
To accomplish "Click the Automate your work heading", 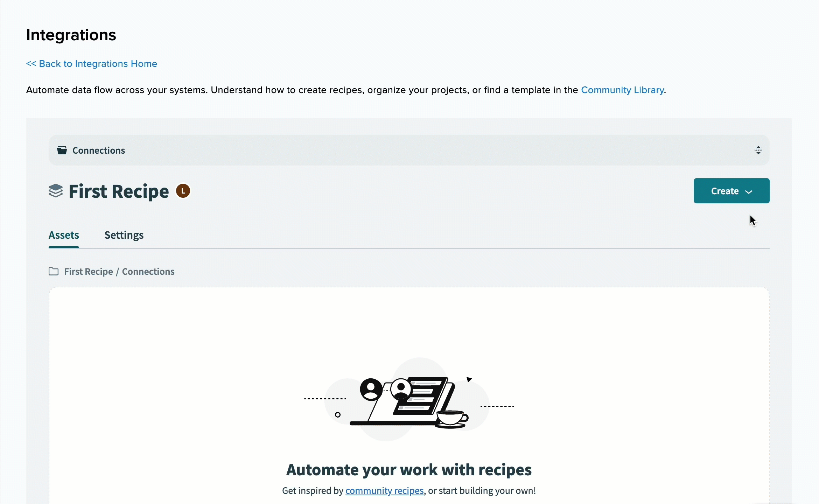I will coord(409,470).
